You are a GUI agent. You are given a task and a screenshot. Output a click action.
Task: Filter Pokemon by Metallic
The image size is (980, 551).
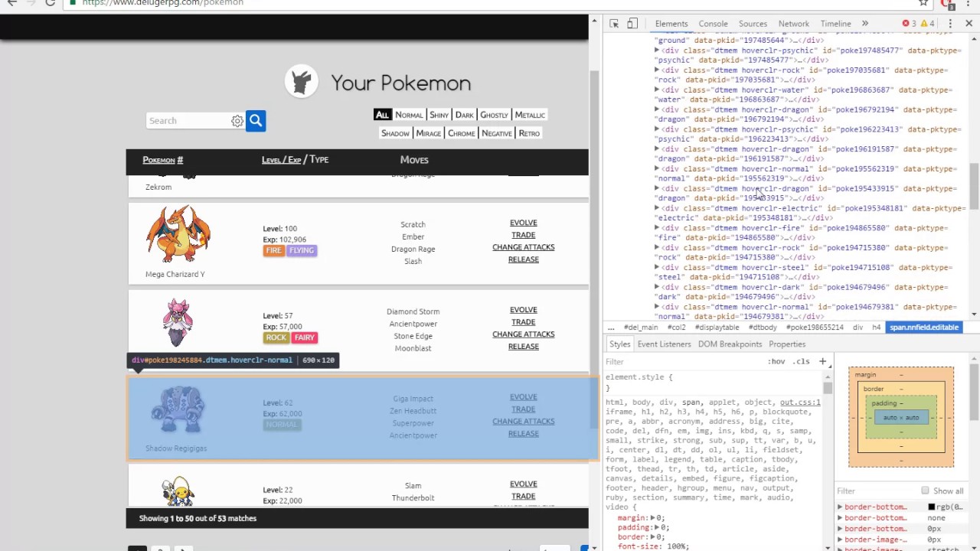point(530,115)
